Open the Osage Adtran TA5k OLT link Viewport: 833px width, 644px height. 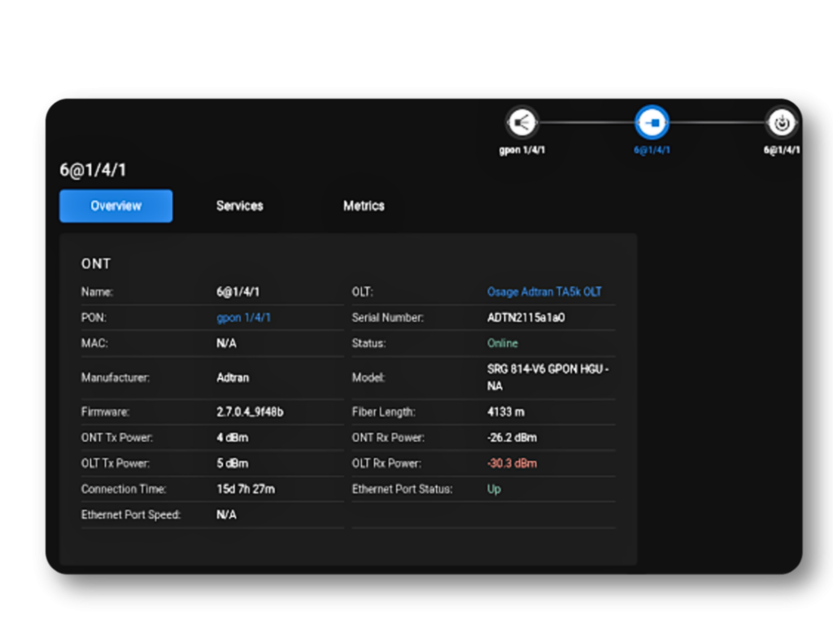click(544, 291)
